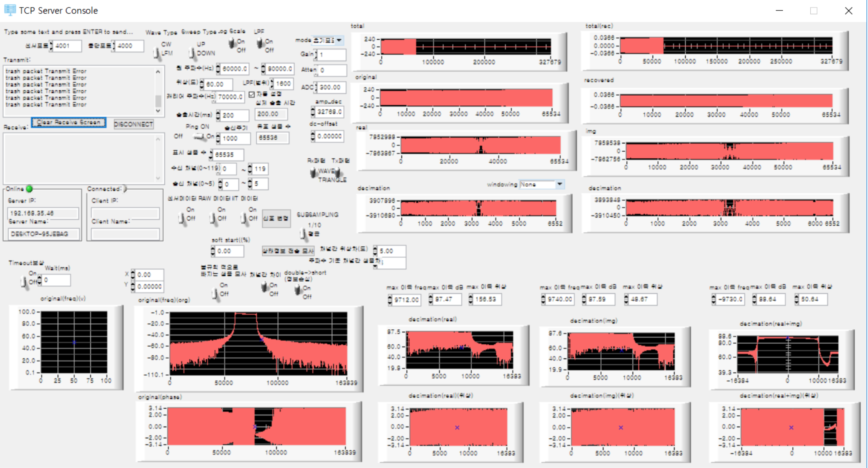Screen dimensions: 868x468
Task: Click the ADC 300.00 field
Action: pos(332,87)
